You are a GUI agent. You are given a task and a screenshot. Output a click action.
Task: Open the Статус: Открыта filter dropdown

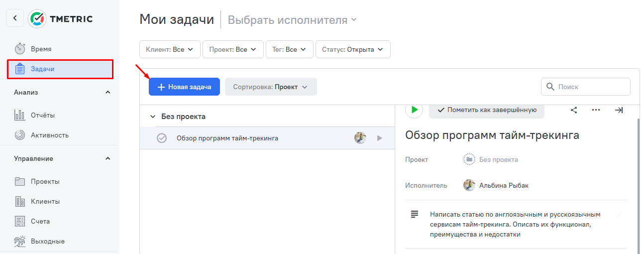tap(352, 49)
